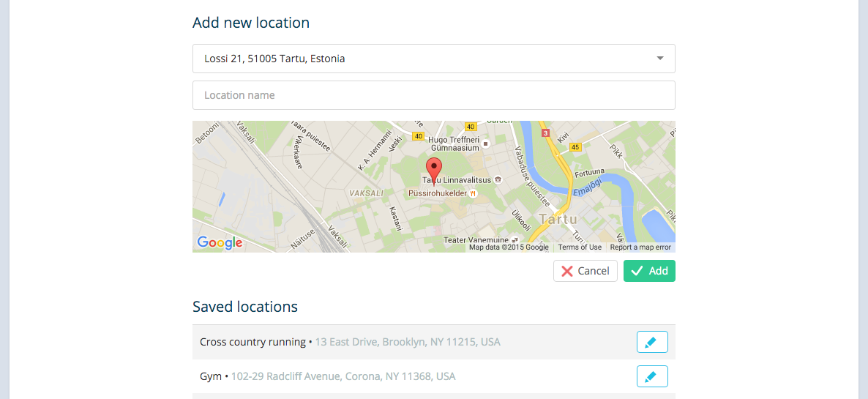Click Püssirohukelder restaurant icon on map

tap(473, 194)
